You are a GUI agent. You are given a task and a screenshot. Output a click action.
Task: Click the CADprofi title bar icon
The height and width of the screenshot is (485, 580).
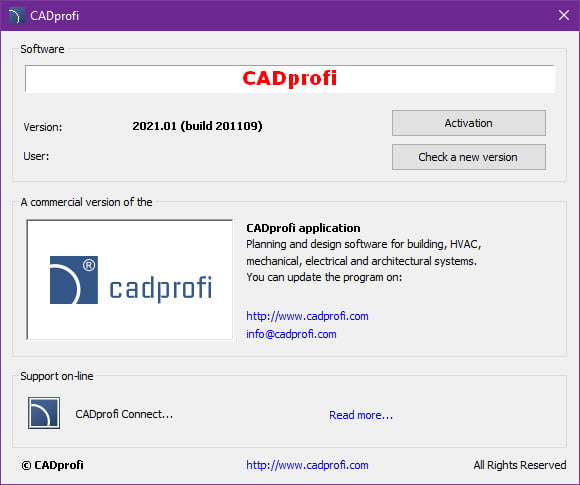click(x=16, y=16)
